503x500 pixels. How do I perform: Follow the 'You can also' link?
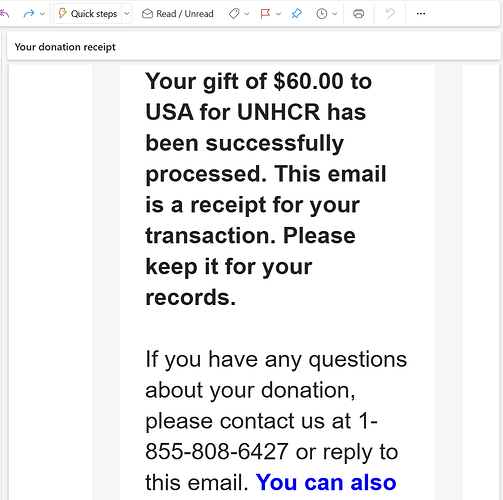click(x=326, y=482)
